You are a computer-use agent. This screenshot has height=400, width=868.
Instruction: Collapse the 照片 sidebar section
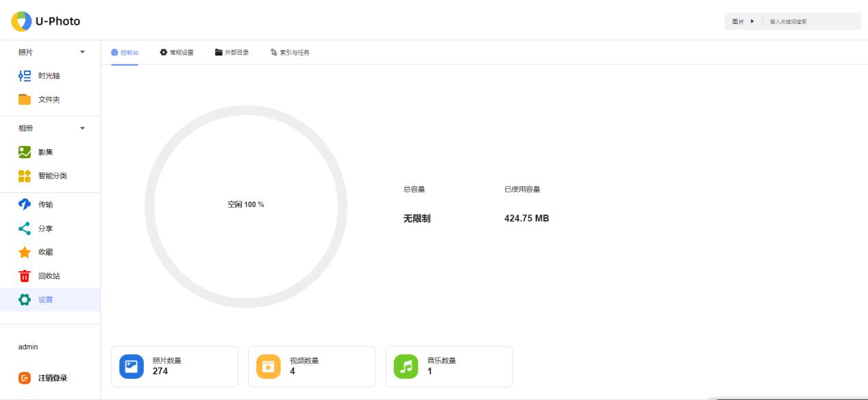[x=83, y=53]
